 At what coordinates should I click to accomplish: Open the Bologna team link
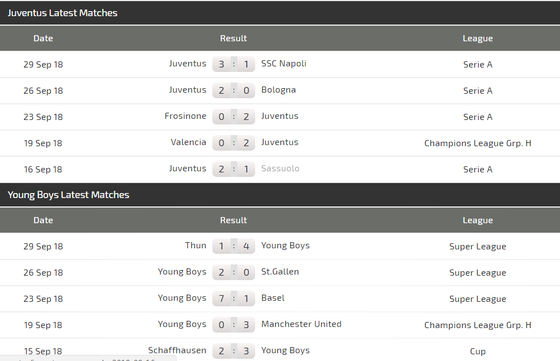pos(278,90)
